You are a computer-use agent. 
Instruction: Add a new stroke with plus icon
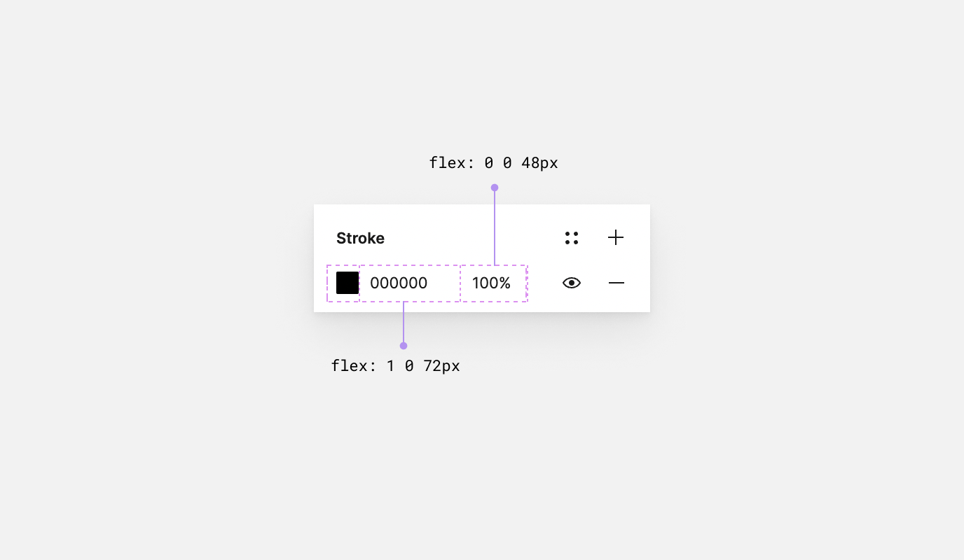pos(616,238)
